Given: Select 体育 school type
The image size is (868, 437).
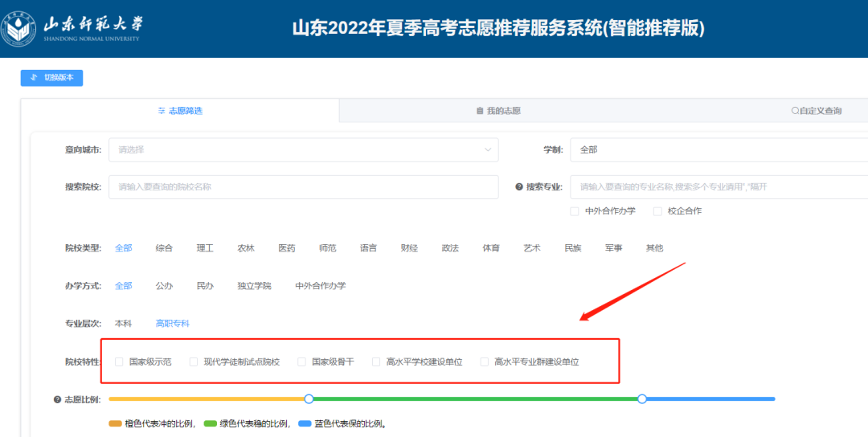Looking at the screenshot, I should (491, 248).
